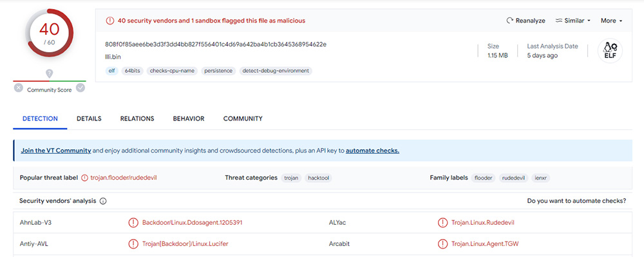
Task: Click the flooder family label chip
Action: click(484, 178)
